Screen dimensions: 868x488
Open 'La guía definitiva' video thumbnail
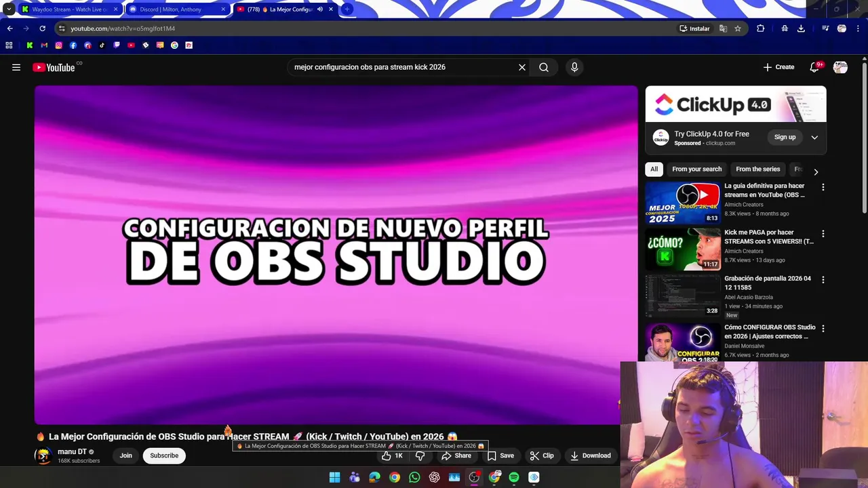click(x=682, y=203)
